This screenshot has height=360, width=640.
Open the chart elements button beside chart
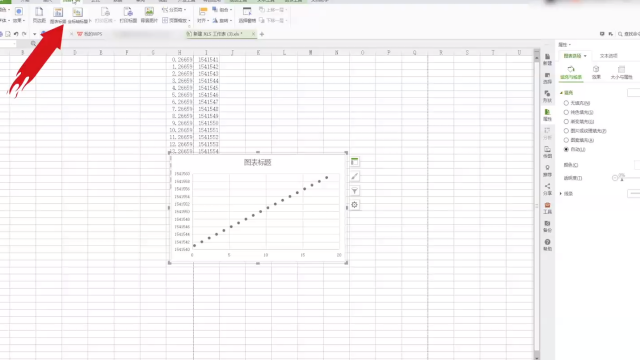point(354,162)
